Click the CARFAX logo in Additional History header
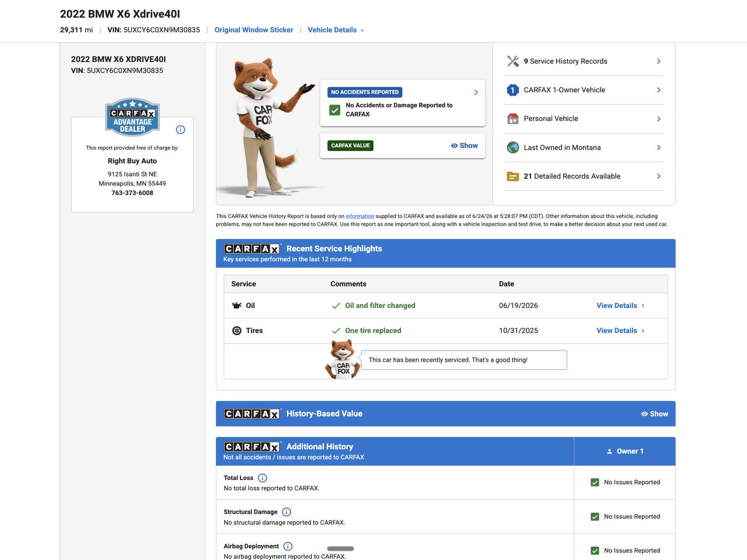 coord(252,446)
